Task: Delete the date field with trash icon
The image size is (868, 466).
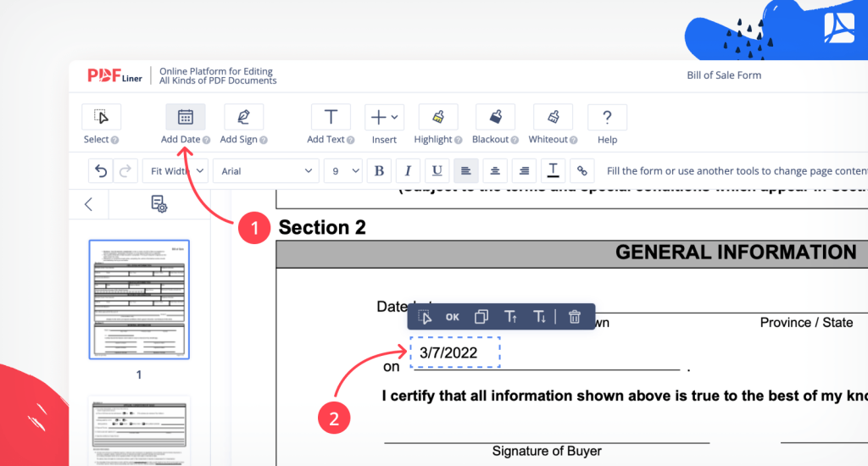Action: click(575, 317)
